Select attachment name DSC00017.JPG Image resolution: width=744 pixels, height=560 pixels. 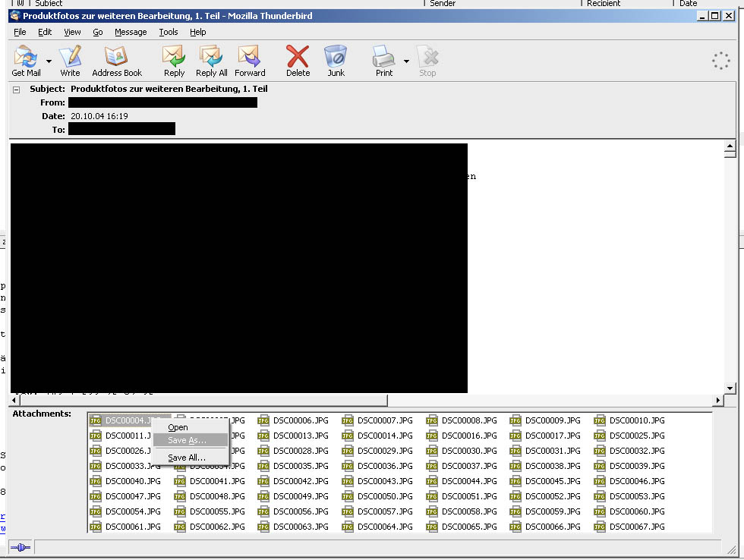coord(553,436)
